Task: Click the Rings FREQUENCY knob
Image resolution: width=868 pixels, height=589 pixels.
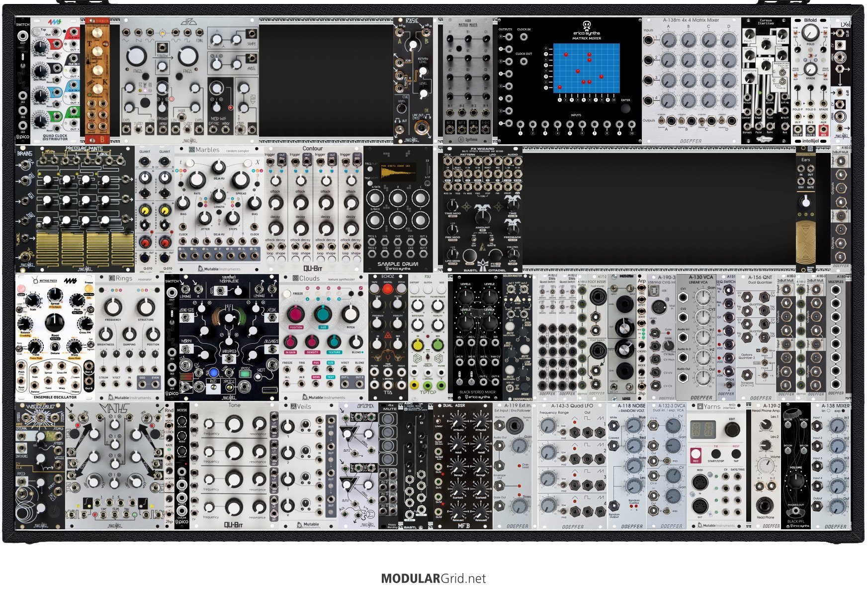Action: tap(113, 306)
